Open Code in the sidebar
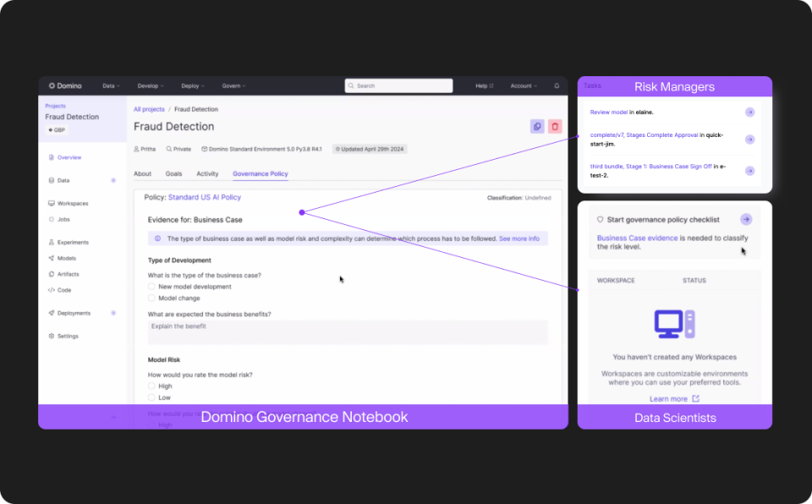Image resolution: width=812 pixels, height=504 pixels. click(59, 291)
